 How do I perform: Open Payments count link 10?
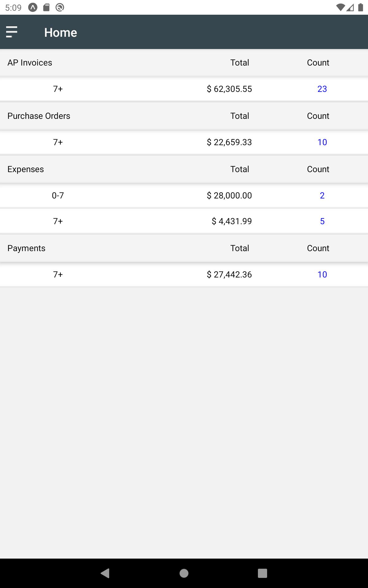click(322, 274)
